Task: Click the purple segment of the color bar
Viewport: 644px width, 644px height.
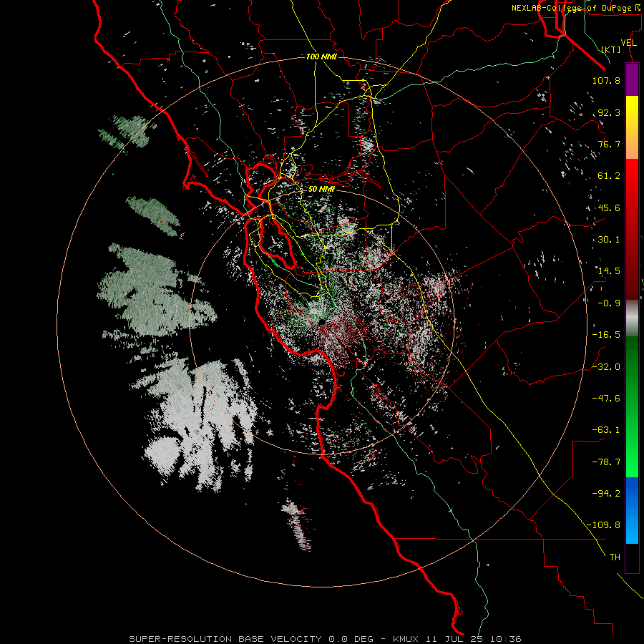Action: (x=632, y=79)
